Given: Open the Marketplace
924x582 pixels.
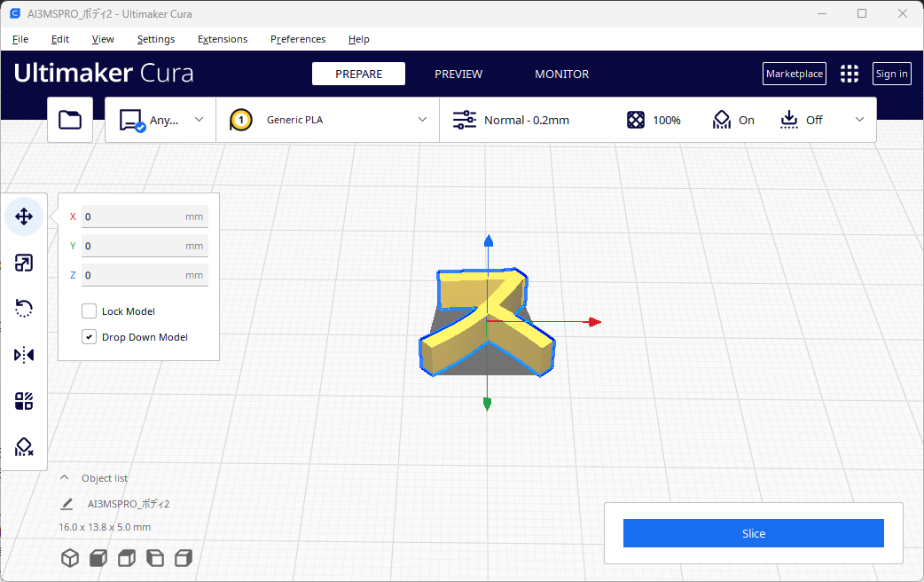Looking at the screenshot, I should [x=795, y=74].
